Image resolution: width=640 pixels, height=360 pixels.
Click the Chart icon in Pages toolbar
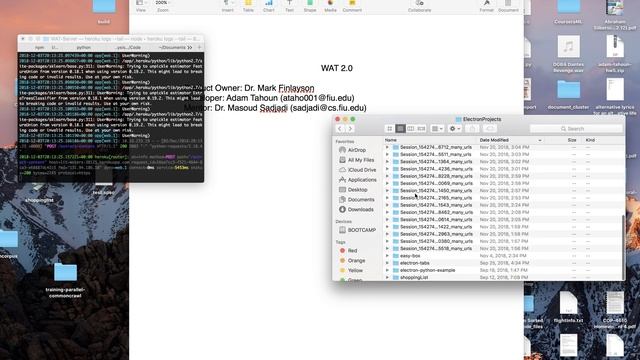click(269, 6)
